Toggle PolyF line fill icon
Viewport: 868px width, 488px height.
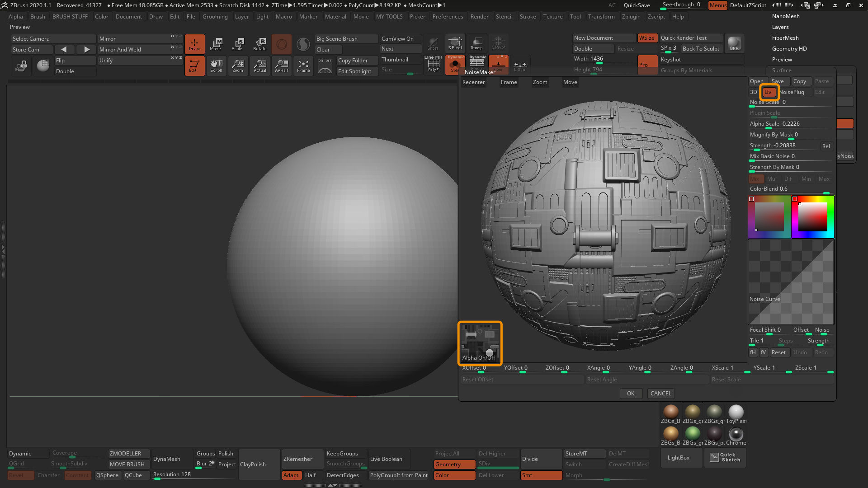[x=433, y=64]
